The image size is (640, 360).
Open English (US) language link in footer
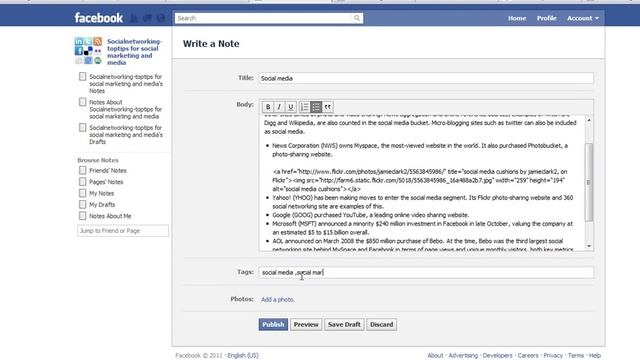[x=243, y=356]
